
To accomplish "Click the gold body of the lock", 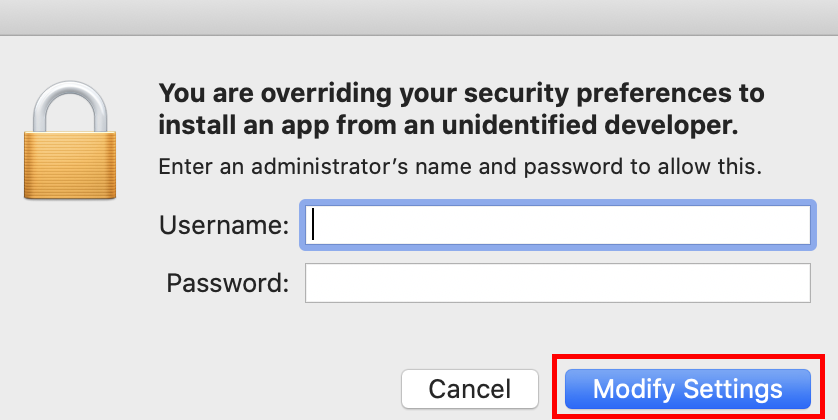I will pos(69,165).
